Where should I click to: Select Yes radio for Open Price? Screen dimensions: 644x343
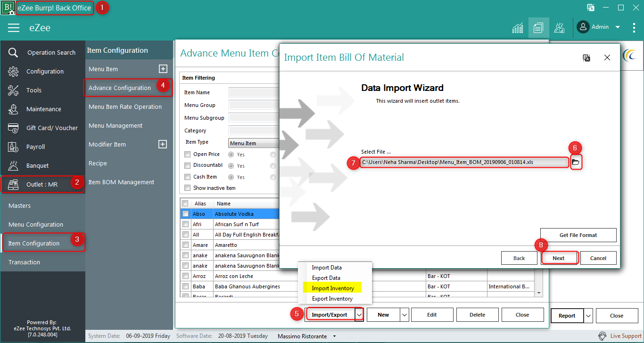[231, 155]
